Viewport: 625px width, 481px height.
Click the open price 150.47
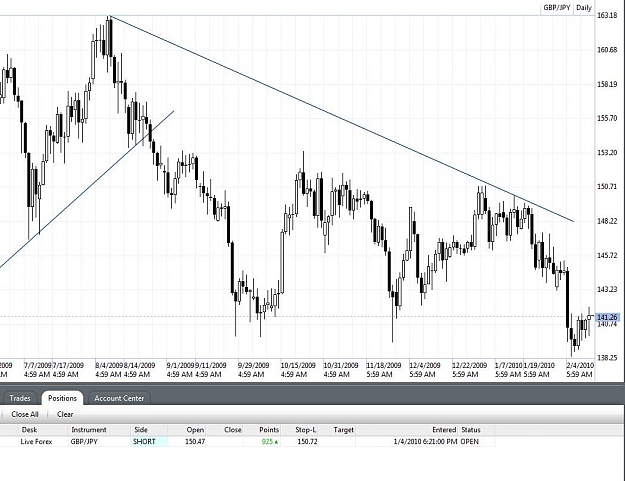195,442
